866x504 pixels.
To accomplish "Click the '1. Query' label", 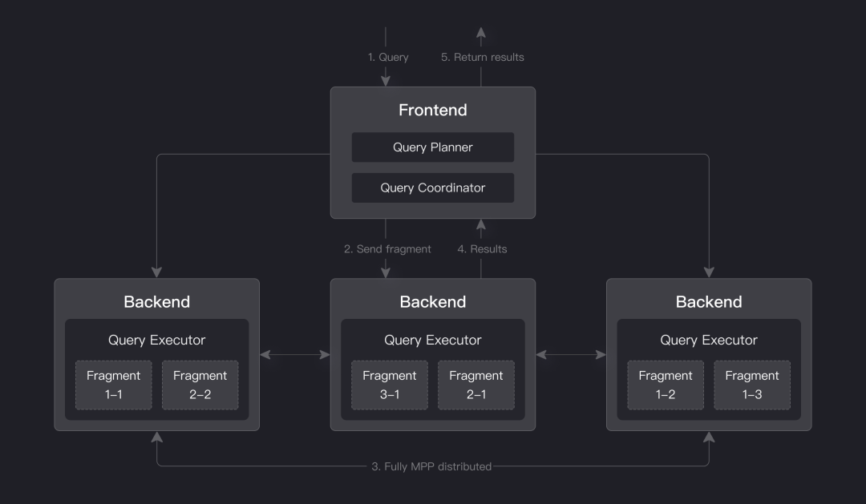I will click(388, 57).
